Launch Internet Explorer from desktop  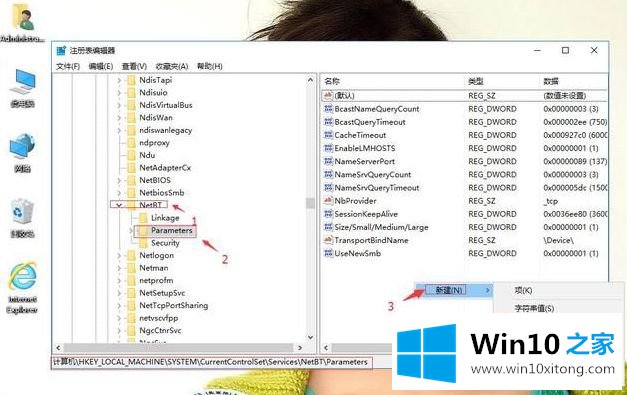22,288
